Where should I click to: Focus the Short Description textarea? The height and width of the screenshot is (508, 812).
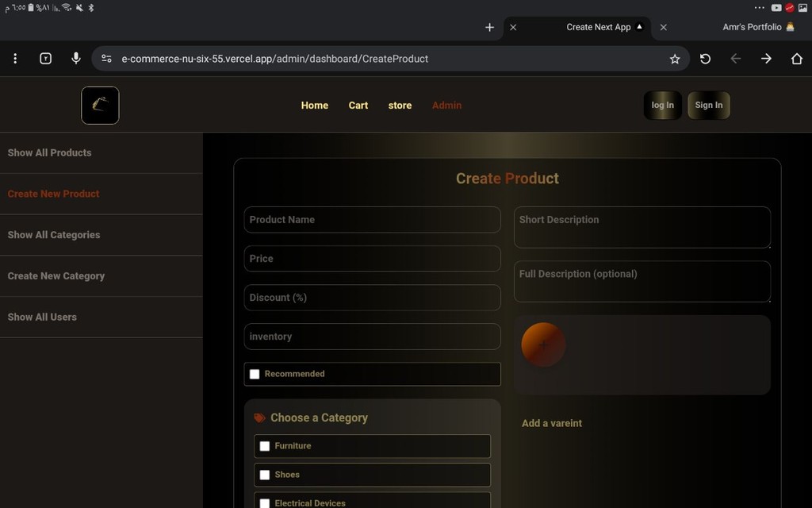[x=642, y=227]
